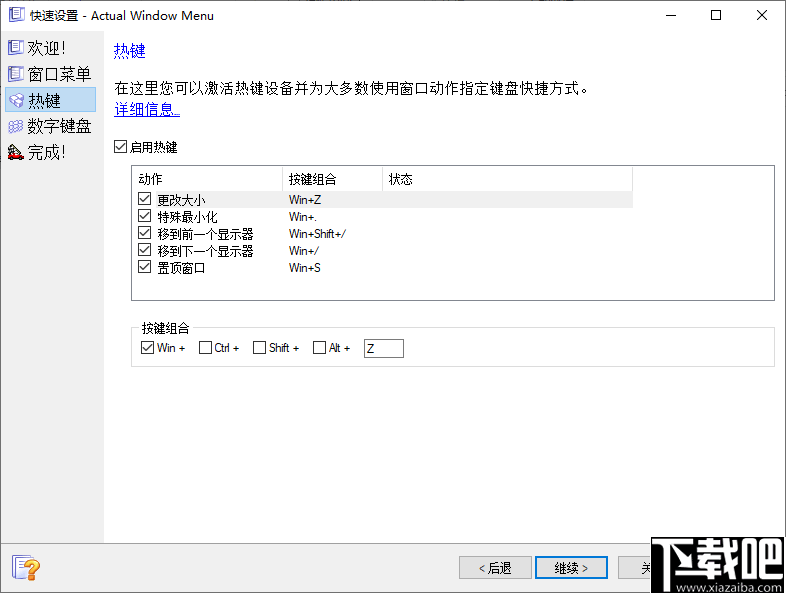Uncheck the 更改大小 hotkey row
This screenshot has height=593, width=786.
[144, 199]
